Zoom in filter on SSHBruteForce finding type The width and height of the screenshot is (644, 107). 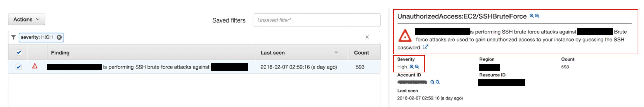[x=531, y=16]
